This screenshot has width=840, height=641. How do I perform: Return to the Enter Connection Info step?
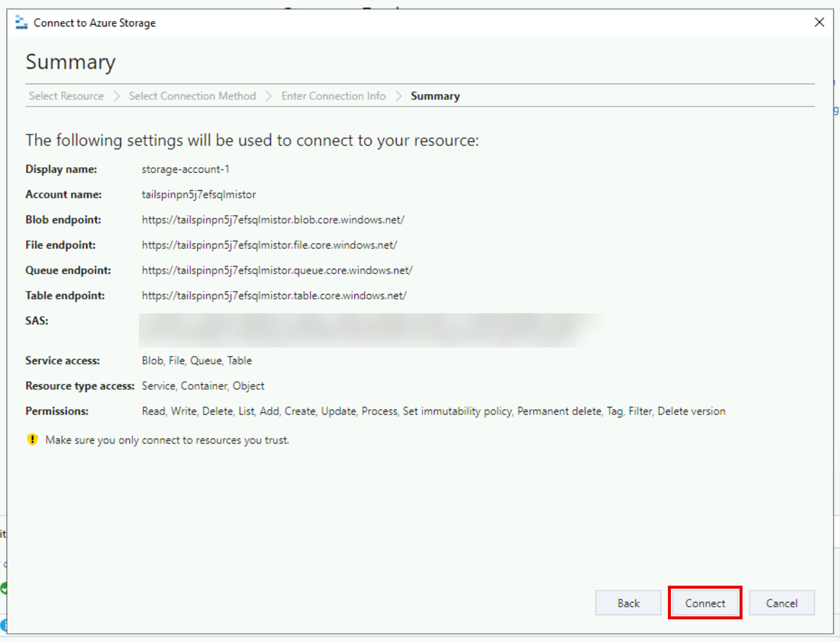333,96
